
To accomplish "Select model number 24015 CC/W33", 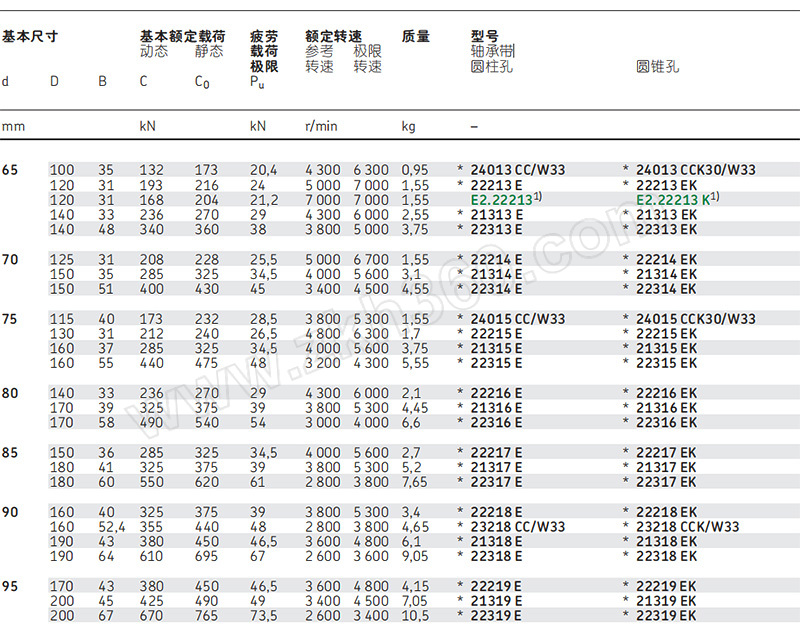I will pos(518,319).
